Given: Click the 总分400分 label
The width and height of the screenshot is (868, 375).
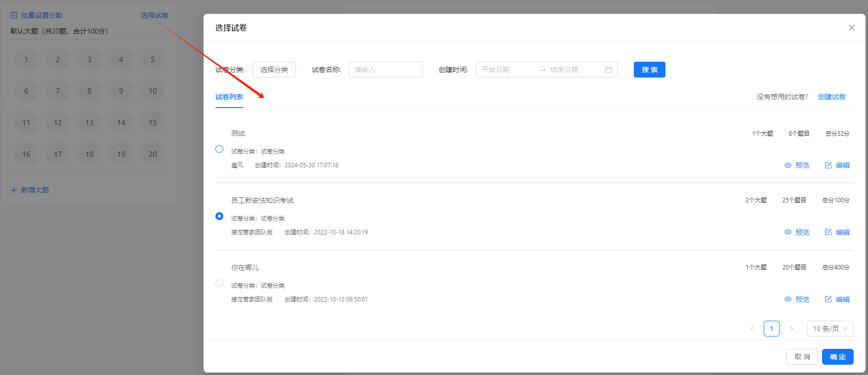Looking at the screenshot, I should coord(836,267).
